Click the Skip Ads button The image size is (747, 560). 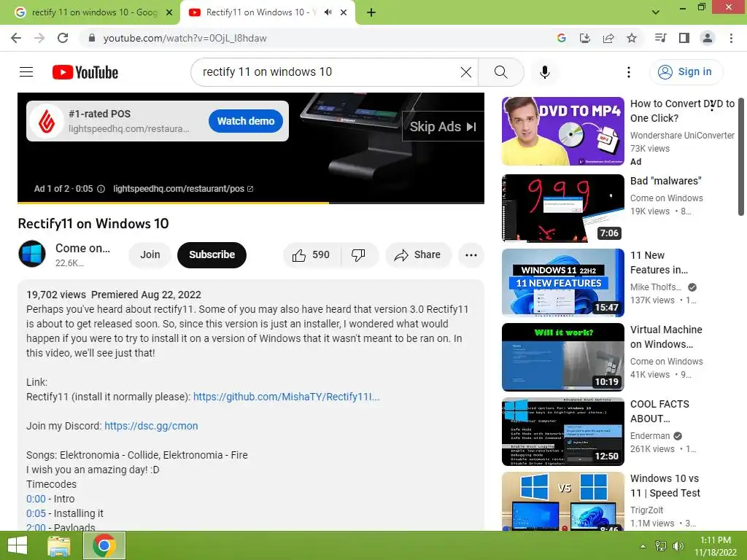(443, 127)
